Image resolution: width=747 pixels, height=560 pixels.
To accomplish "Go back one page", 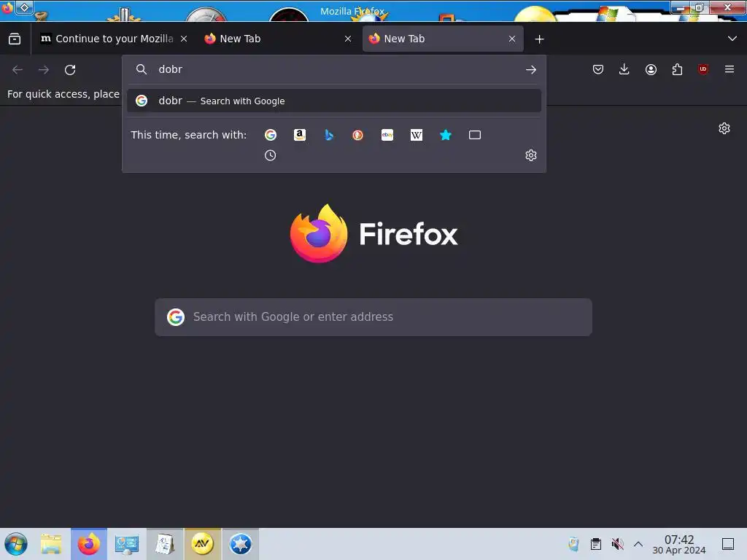I will click(x=18, y=70).
